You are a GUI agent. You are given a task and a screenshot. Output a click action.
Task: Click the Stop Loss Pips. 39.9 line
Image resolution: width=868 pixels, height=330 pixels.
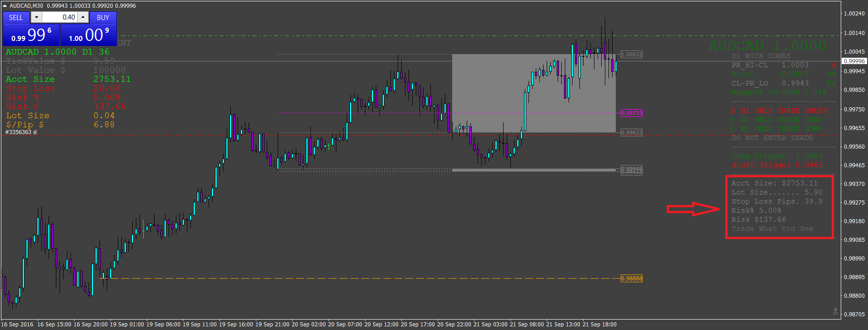(777, 201)
